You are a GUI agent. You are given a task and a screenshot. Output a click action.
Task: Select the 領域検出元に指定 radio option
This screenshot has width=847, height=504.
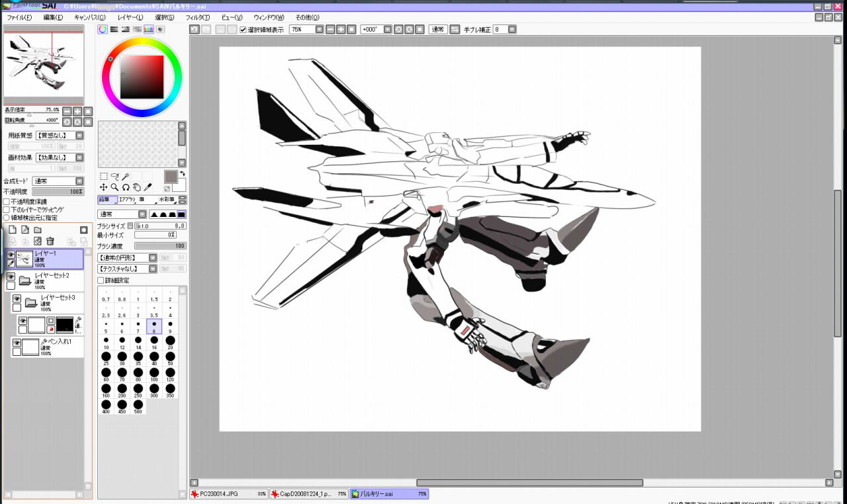click(7, 218)
